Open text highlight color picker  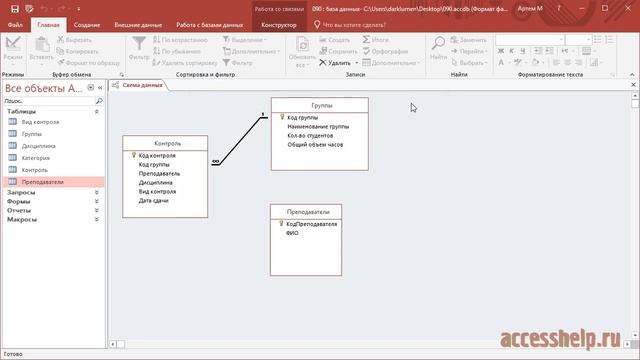pyautogui.click(x=518, y=62)
